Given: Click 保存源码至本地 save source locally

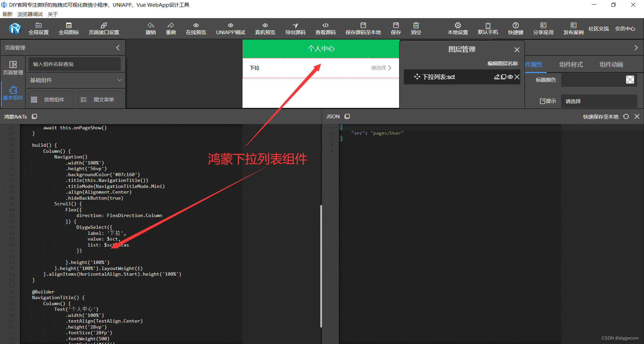Looking at the screenshot, I should [363, 28].
